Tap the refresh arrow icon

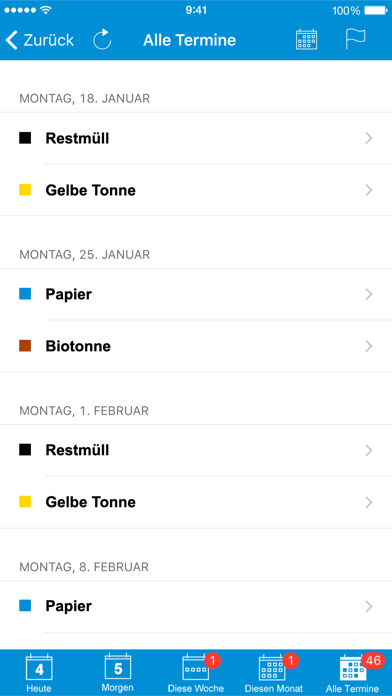(102, 40)
